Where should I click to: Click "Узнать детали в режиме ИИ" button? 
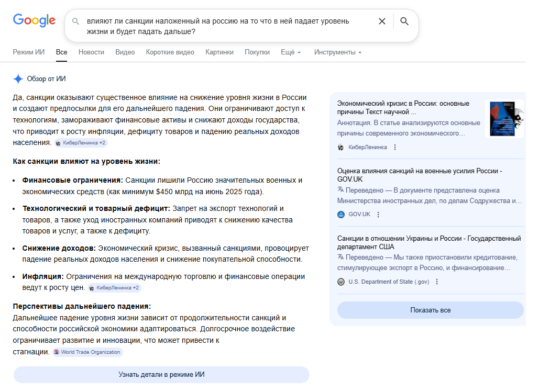pos(161,375)
